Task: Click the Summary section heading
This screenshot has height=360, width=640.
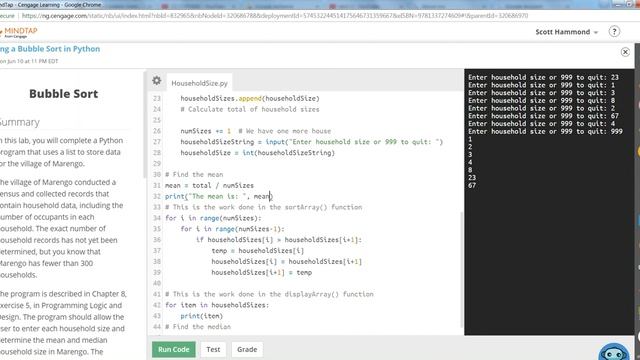Action: pyautogui.click(x=20, y=122)
